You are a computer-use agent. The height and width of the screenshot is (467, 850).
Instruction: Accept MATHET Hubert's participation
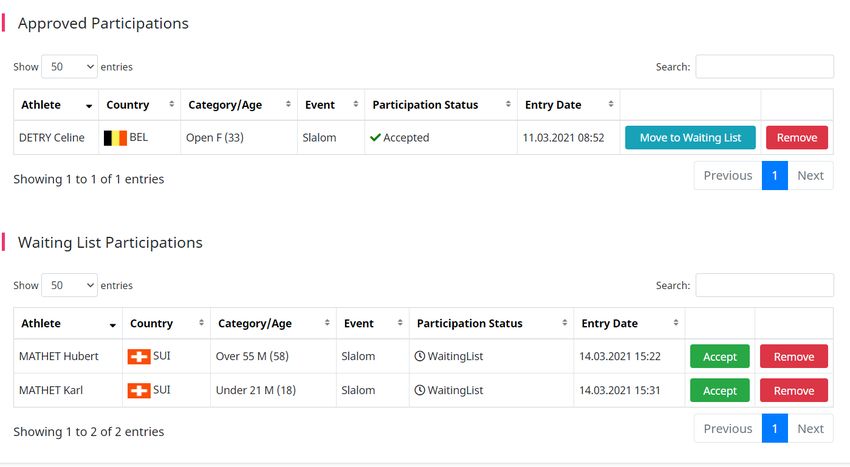pos(719,356)
